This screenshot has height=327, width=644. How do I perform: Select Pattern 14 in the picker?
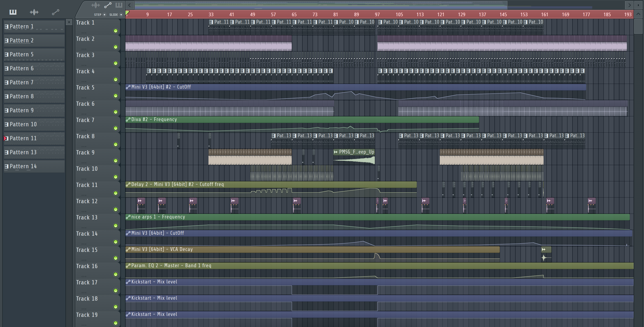(x=34, y=166)
